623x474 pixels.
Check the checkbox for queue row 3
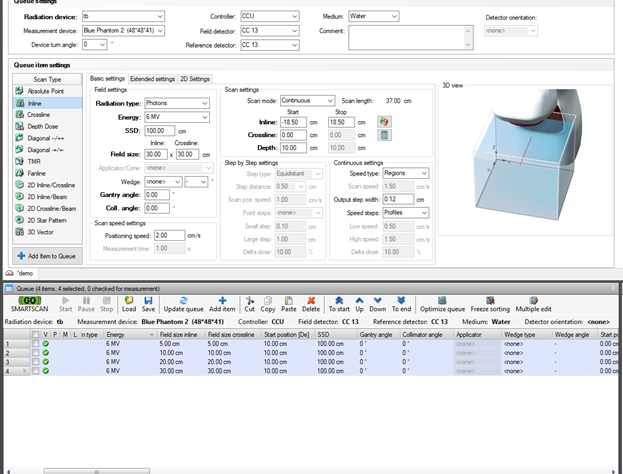click(x=35, y=362)
